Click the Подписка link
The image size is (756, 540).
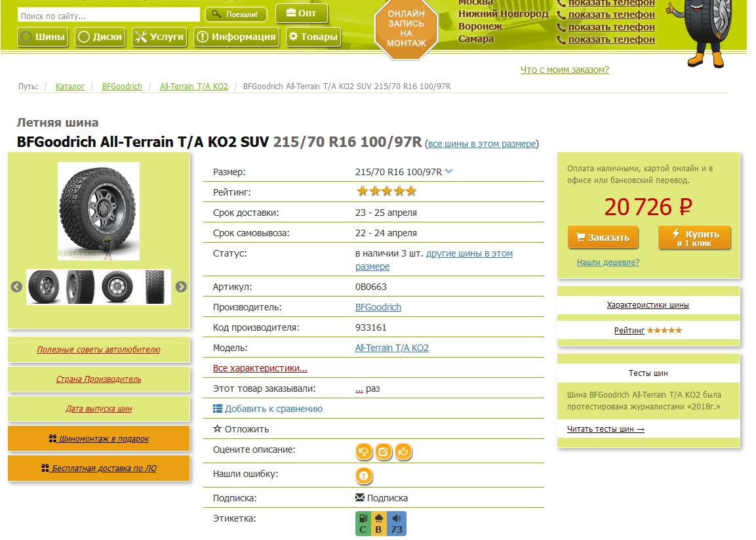(387, 498)
